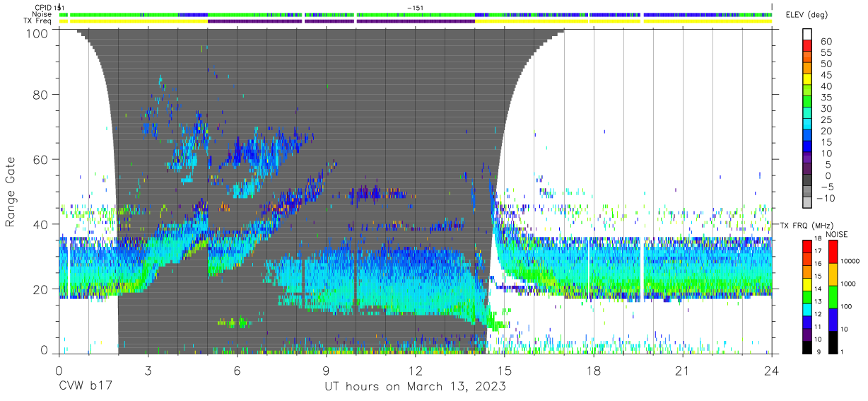Click the 'TX FRQ (MHz)' legend title
The height and width of the screenshot is (401, 868).
point(806,225)
